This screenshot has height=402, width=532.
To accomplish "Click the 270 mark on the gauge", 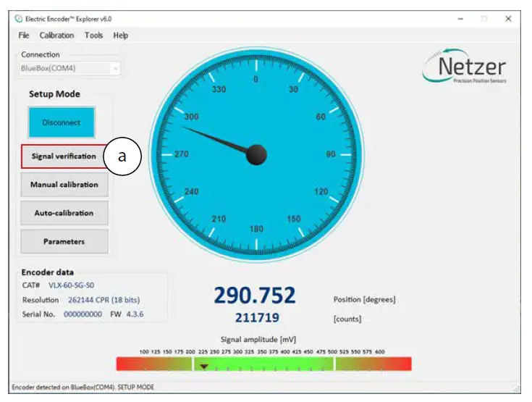I will (x=182, y=154).
